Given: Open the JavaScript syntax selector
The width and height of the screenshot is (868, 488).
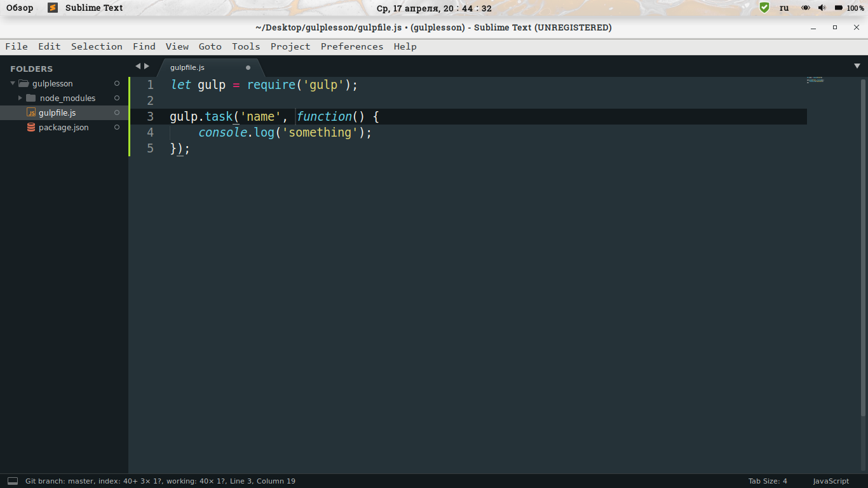Looking at the screenshot, I should tap(831, 481).
